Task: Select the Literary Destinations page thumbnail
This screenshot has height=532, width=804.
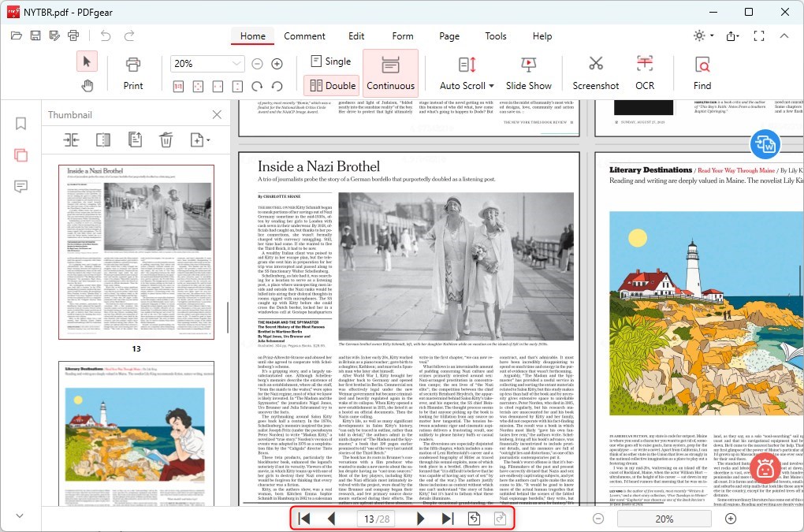Action: pos(136,433)
